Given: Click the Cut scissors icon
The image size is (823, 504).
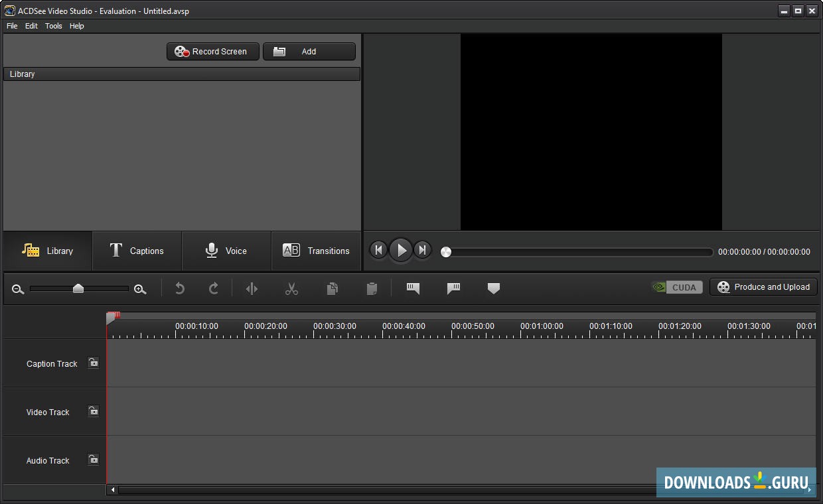Looking at the screenshot, I should pos(291,288).
